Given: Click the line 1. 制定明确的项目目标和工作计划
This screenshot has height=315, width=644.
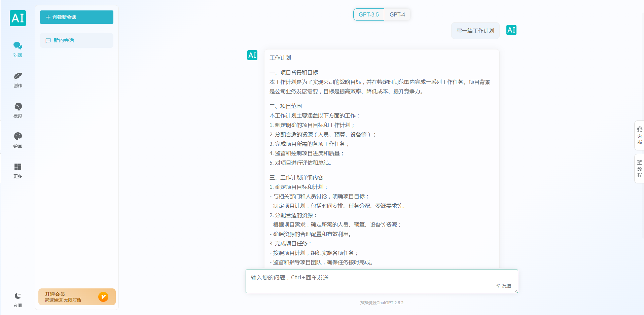Looking at the screenshot, I should click(x=312, y=125).
